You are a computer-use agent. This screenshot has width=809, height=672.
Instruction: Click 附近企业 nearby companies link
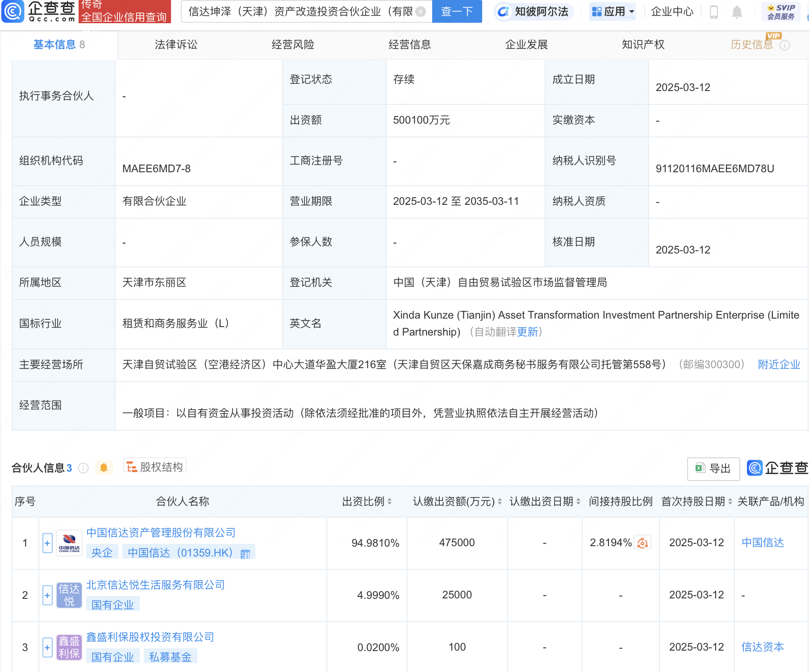[x=779, y=365]
